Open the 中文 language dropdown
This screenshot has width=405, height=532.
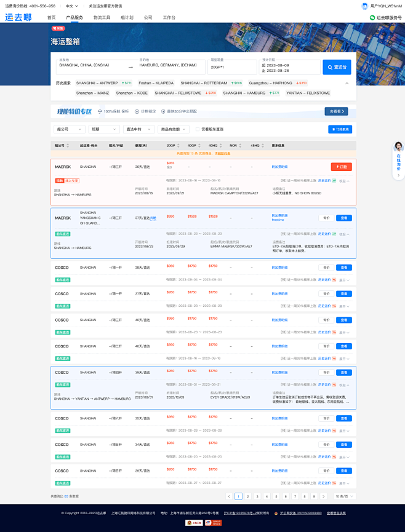[x=72, y=6]
